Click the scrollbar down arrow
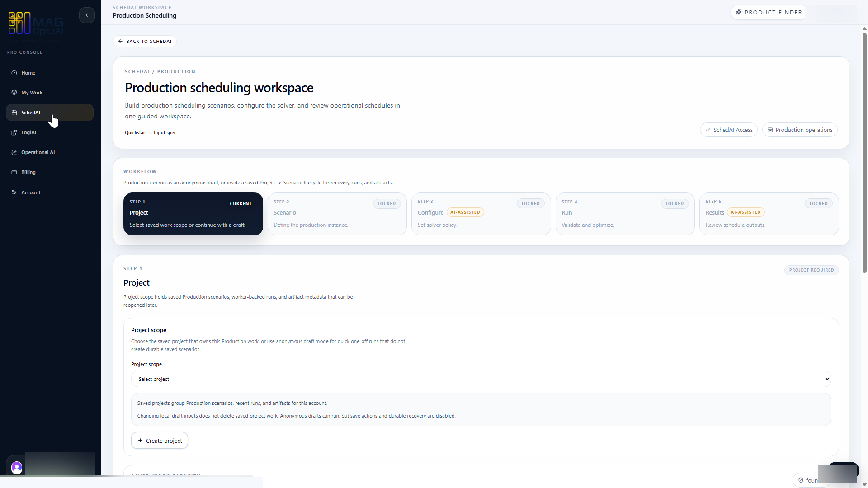868x488 pixels. [864, 484]
